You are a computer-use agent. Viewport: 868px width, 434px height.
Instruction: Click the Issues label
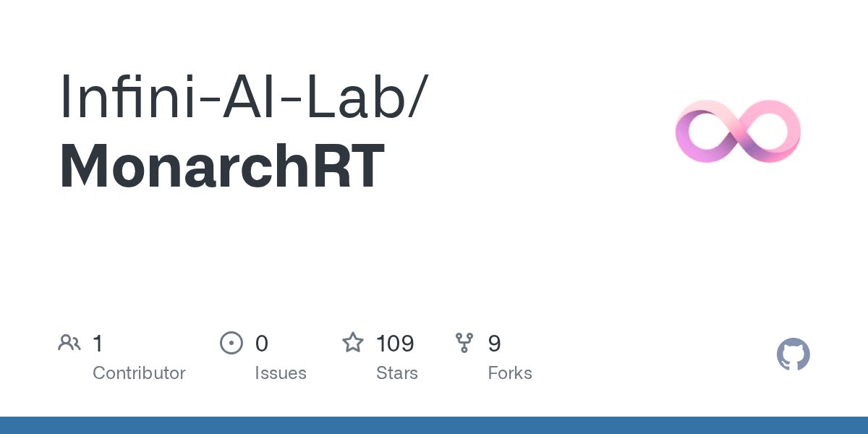[x=281, y=373]
